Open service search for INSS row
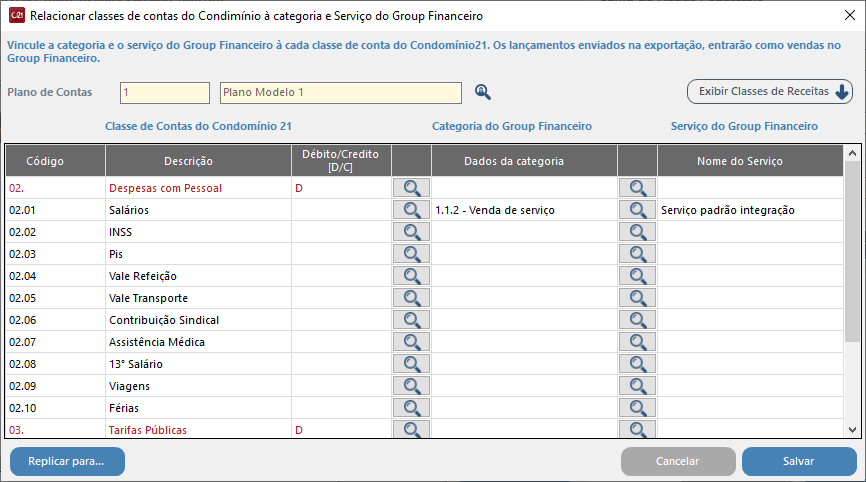The width and height of the screenshot is (866, 482). [637, 232]
